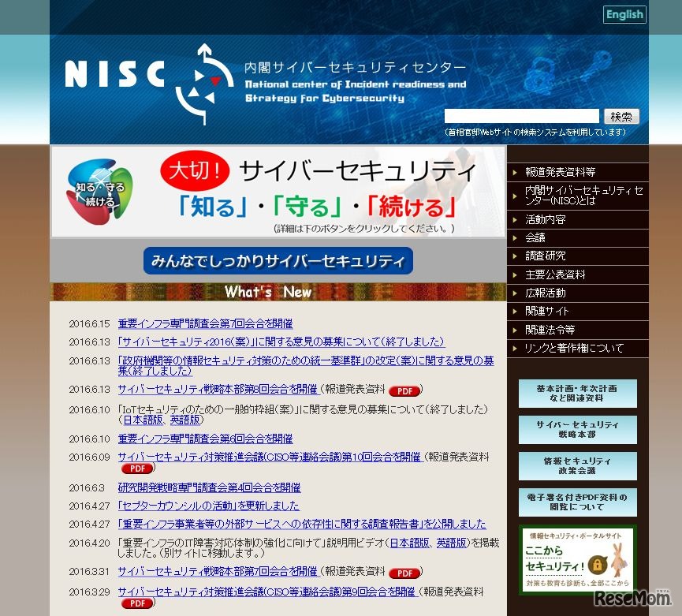
Task: Select date text 2016.3.31
Action: click(x=89, y=572)
